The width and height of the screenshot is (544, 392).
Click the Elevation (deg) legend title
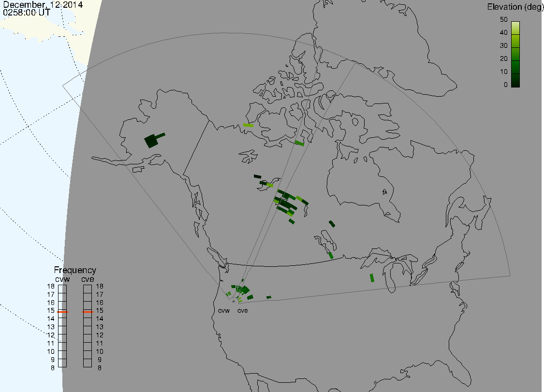515,7
